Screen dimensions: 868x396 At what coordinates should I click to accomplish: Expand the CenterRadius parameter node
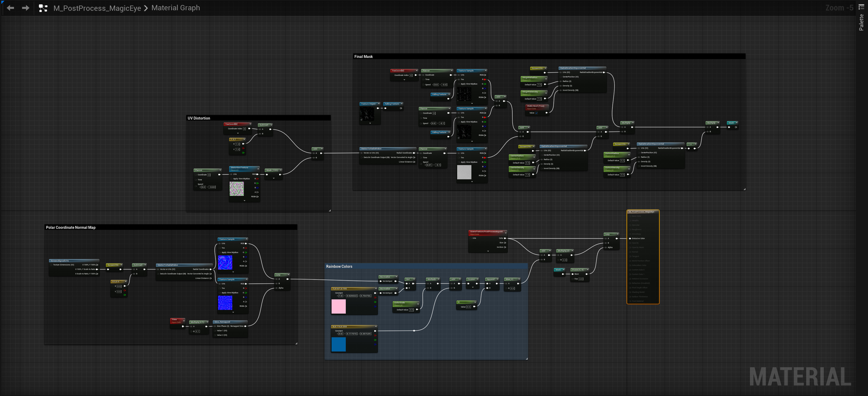point(534,157)
